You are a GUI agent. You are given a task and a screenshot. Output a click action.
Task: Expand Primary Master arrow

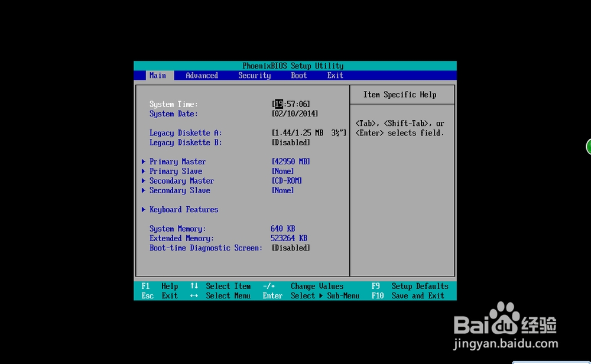(x=144, y=162)
